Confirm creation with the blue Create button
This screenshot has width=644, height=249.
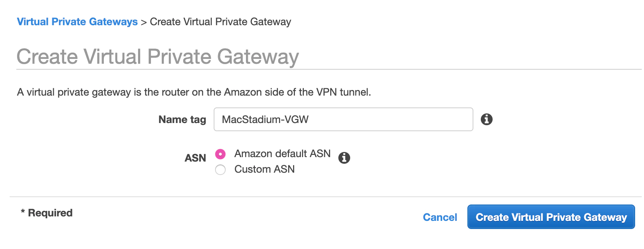click(551, 217)
